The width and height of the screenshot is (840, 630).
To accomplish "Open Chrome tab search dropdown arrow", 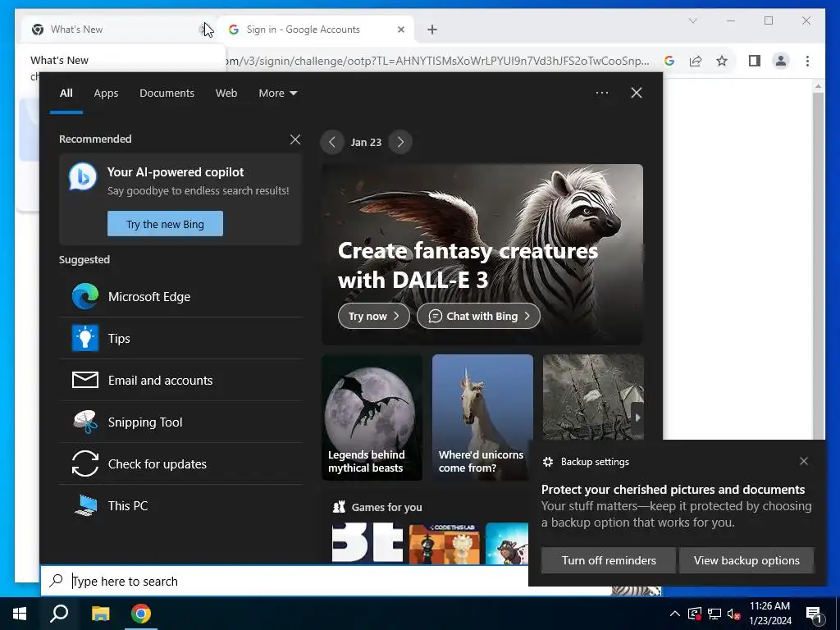I will click(x=692, y=21).
